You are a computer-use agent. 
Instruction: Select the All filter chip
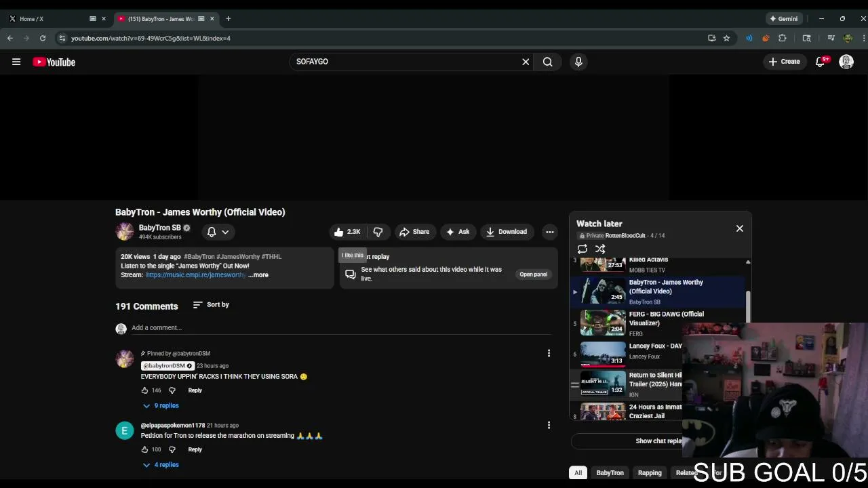(578, 473)
